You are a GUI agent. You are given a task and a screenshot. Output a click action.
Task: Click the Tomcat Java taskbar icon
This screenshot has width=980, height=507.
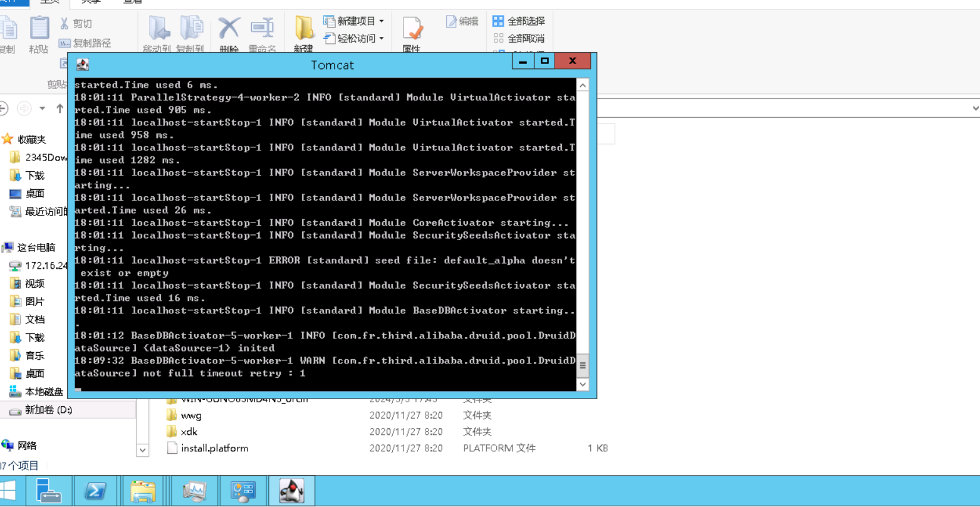291,491
